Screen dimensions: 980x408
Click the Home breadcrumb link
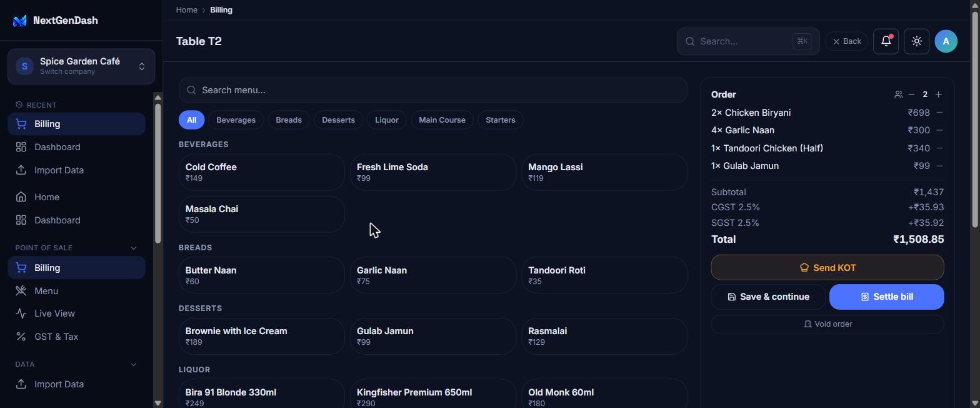tap(187, 10)
